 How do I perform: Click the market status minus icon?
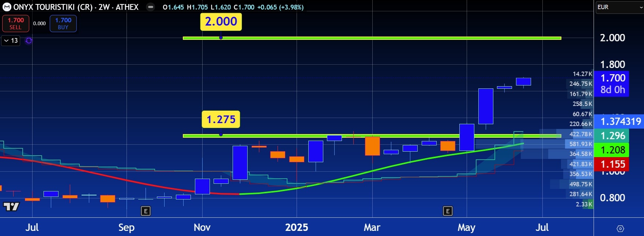pyautogui.click(x=150, y=7)
